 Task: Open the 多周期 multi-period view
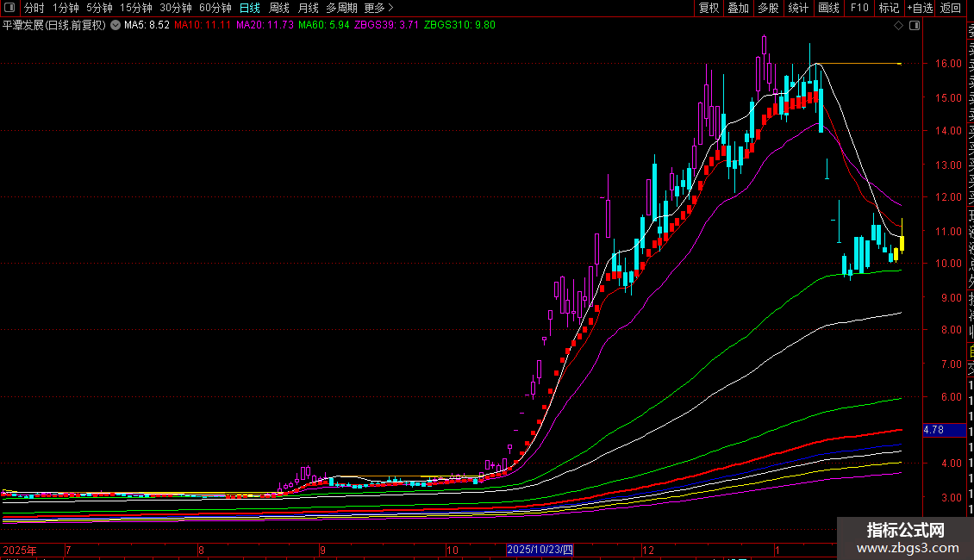pyautogui.click(x=342, y=8)
